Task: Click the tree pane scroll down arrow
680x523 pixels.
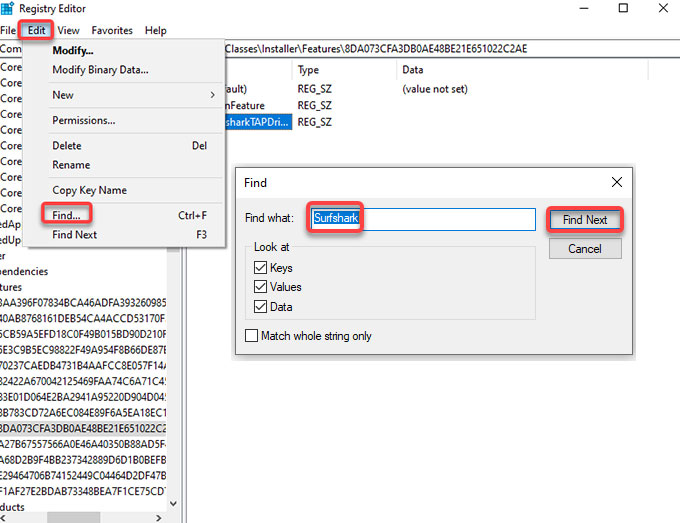Action: tap(173, 503)
